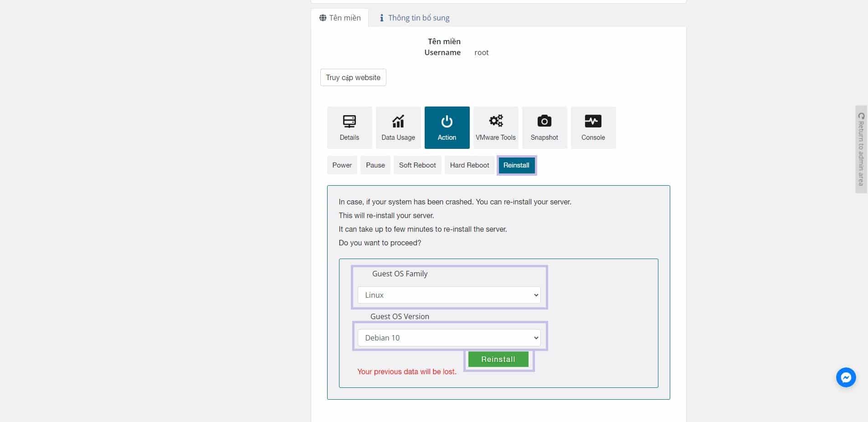The width and height of the screenshot is (868, 422).
Task: Select the Hard Reboot action tab
Action: click(x=469, y=165)
